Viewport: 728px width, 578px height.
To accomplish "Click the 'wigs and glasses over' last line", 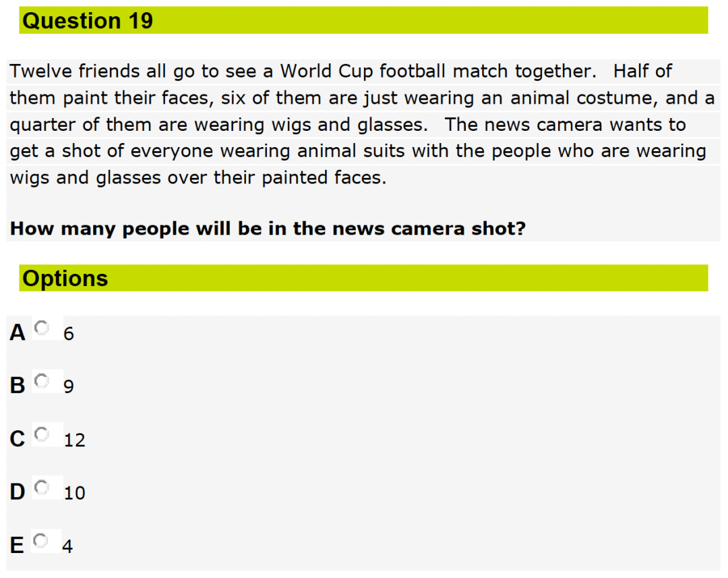I will click(198, 178).
